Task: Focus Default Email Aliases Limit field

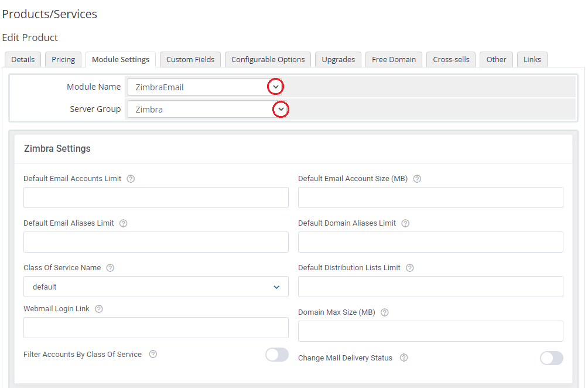Action: (156, 242)
